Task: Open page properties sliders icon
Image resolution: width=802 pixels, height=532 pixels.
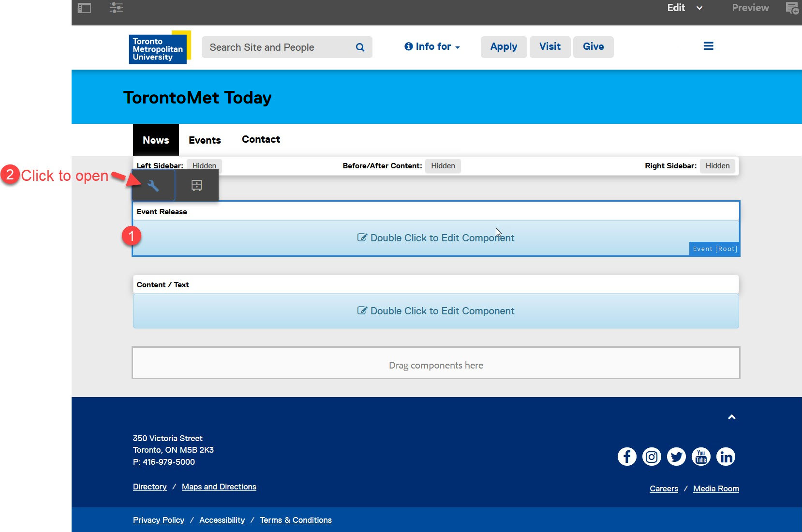Action: [x=116, y=8]
